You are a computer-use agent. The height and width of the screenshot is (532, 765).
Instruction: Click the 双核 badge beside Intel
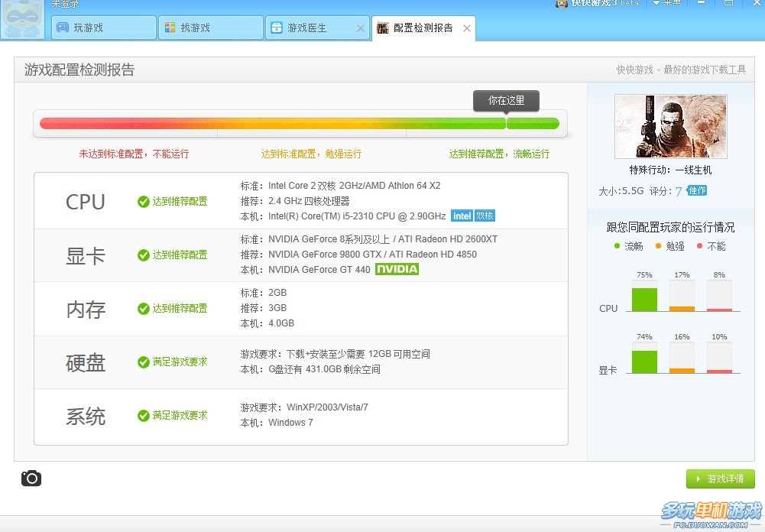tap(485, 216)
